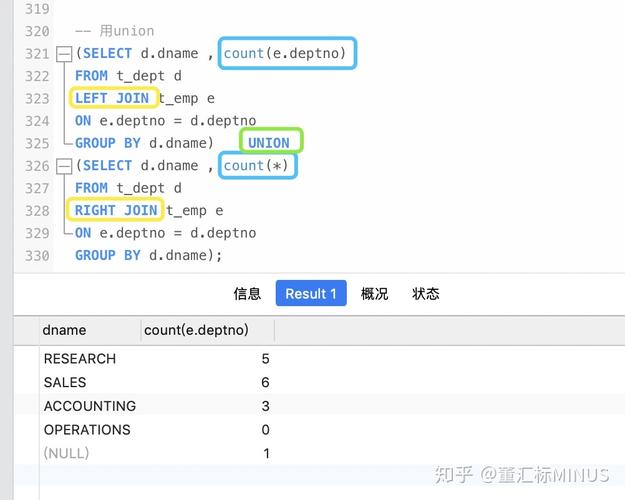
Task: Click line number 330 in gutter
Action: tap(37, 256)
